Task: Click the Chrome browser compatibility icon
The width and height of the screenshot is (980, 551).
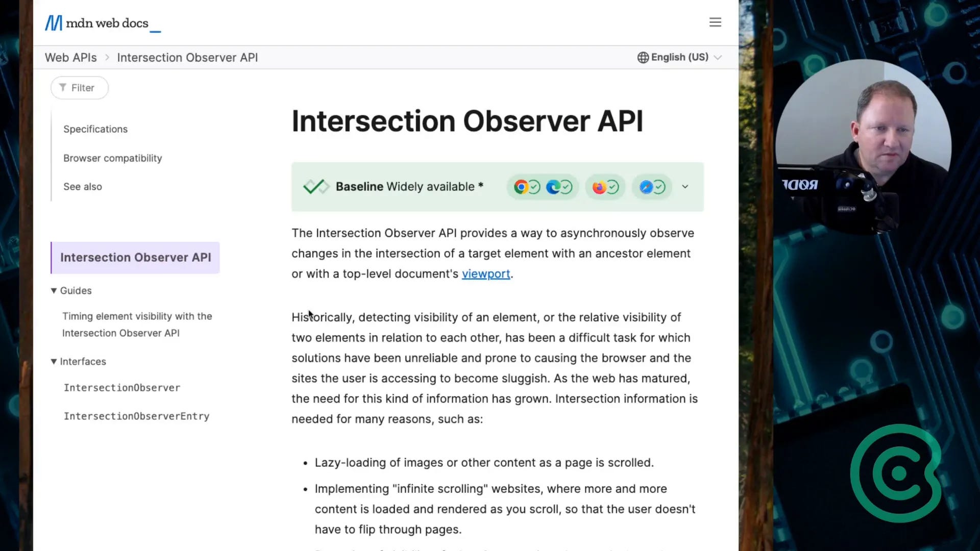Action: [521, 187]
